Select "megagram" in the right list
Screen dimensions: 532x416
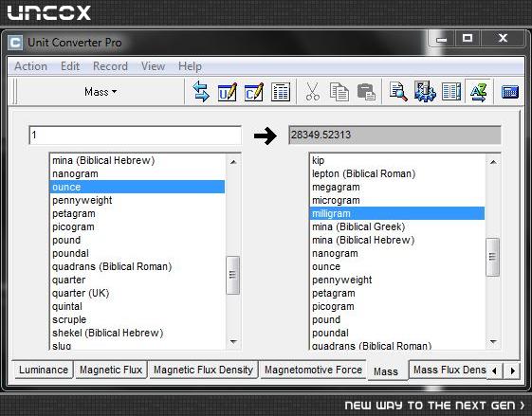click(x=397, y=187)
